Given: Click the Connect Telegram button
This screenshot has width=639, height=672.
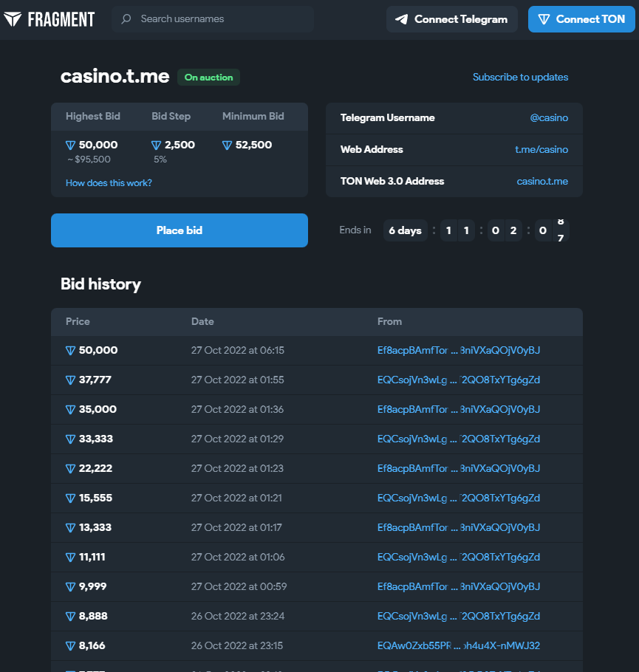Looking at the screenshot, I should (x=452, y=19).
